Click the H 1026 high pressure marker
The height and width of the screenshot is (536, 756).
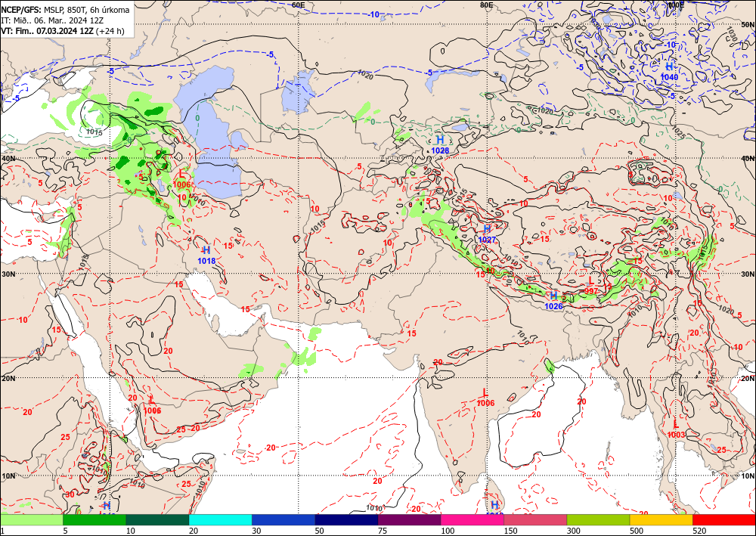(x=553, y=300)
